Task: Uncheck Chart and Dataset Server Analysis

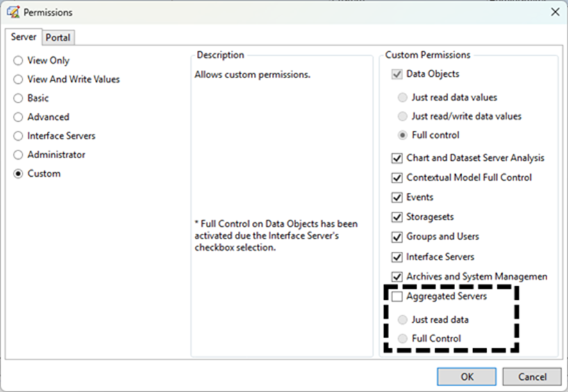Action: [x=397, y=158]
